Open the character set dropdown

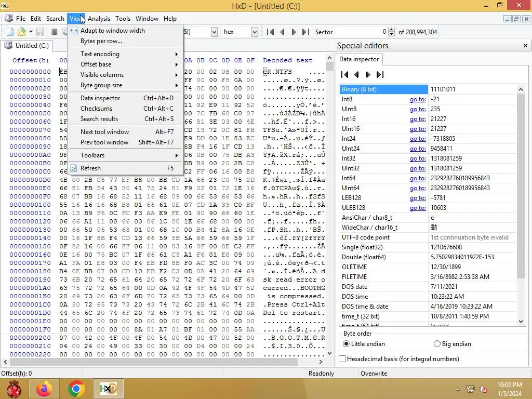pos(214,32)
